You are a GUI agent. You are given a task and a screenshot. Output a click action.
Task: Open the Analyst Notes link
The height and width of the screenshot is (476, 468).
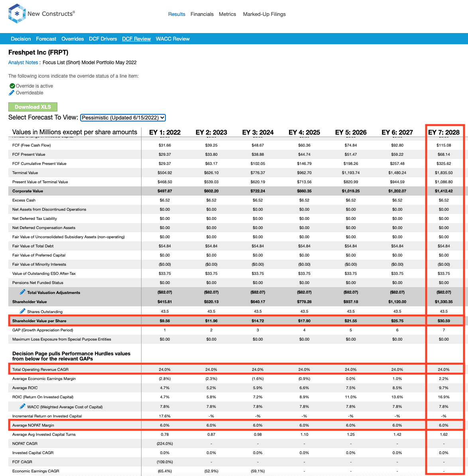(x=23, y=63)
